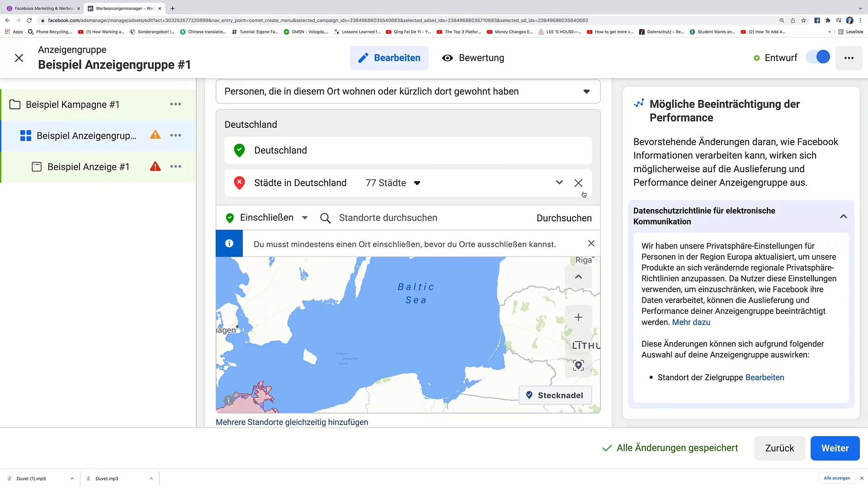
Task: Open the Chrome profile avatar
Action: [849, 20]
